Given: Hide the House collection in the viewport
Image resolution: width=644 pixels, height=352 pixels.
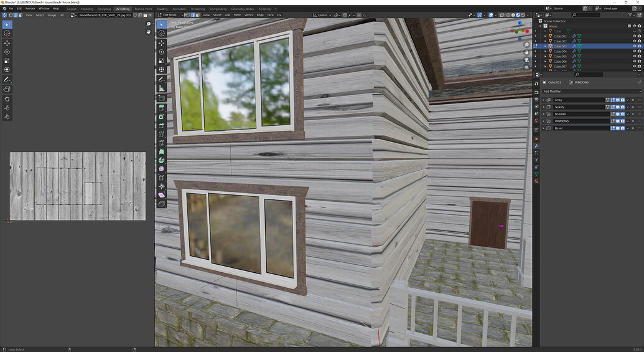Looking at the screenshot, I should pyautogui.click(x=634, y=26).
